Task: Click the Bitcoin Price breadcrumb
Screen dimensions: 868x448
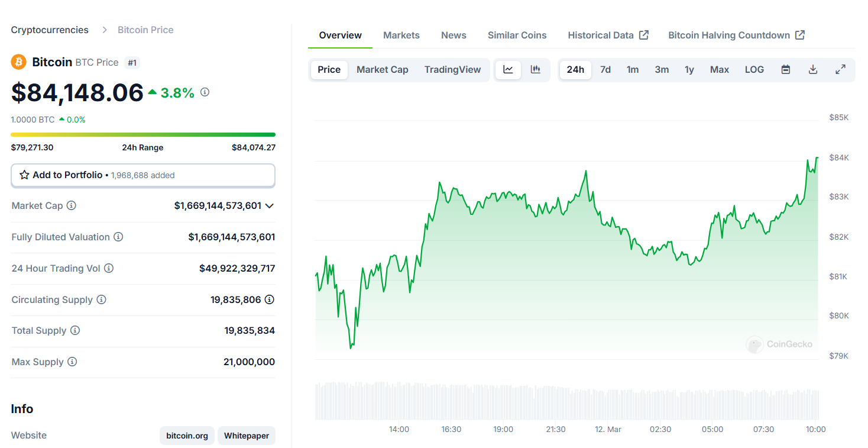Action: click(145, 30)
